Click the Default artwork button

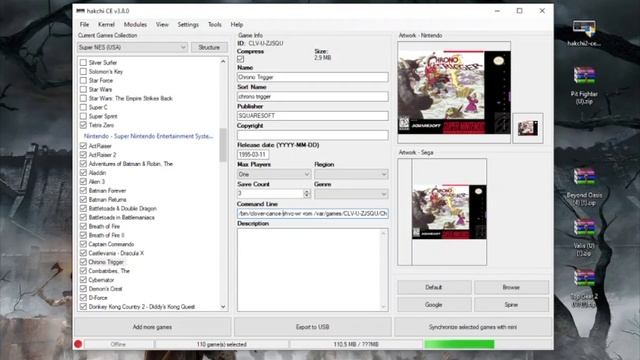click(433, 287)
